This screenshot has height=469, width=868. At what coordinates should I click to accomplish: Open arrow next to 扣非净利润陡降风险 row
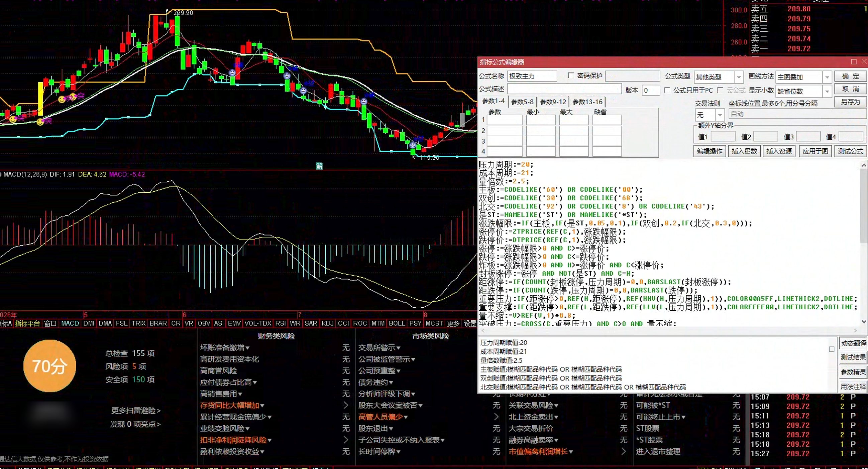[345, 440]
